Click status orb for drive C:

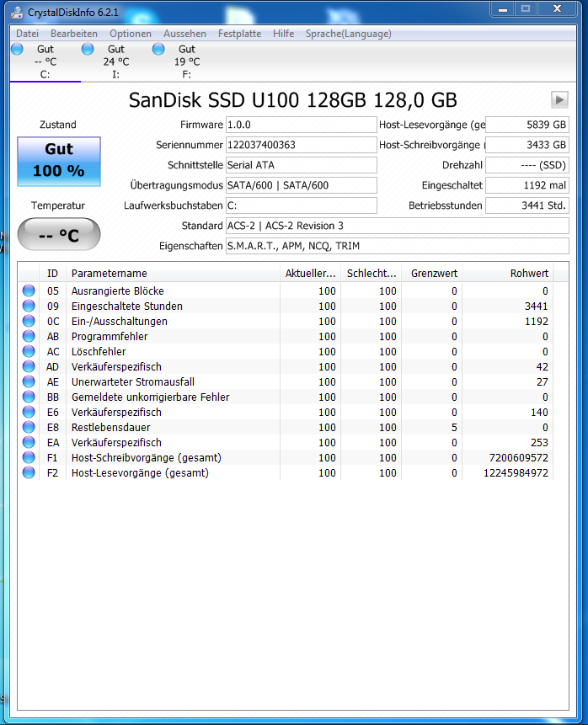(17, 49)
